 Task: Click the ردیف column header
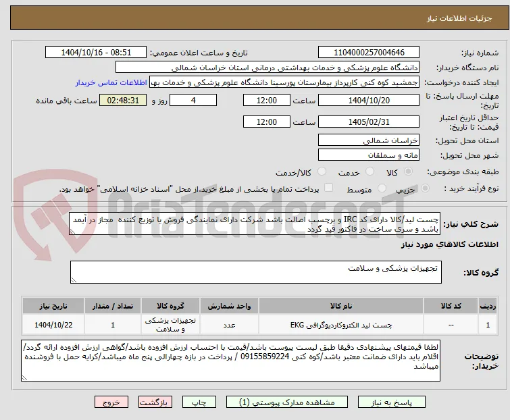click(x=488, y=306)
